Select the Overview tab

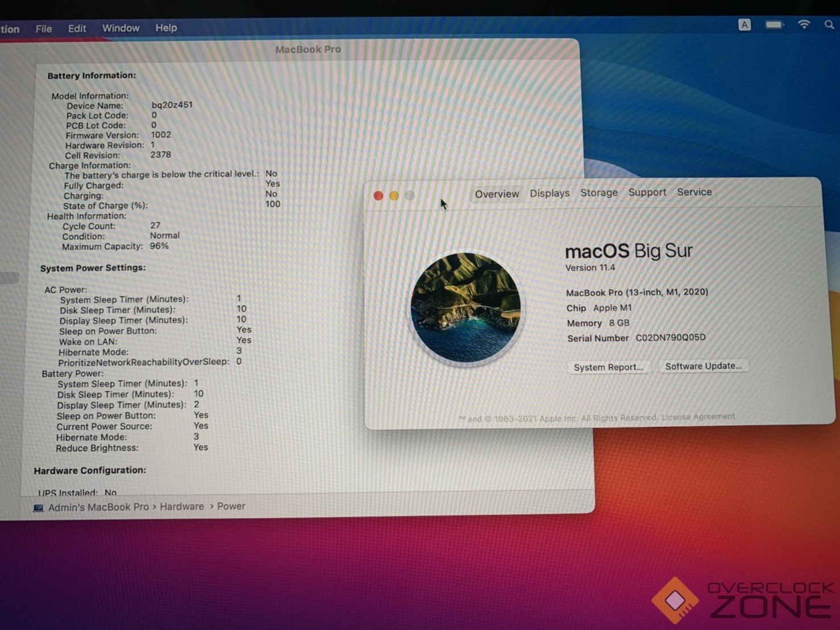[497, 194]
